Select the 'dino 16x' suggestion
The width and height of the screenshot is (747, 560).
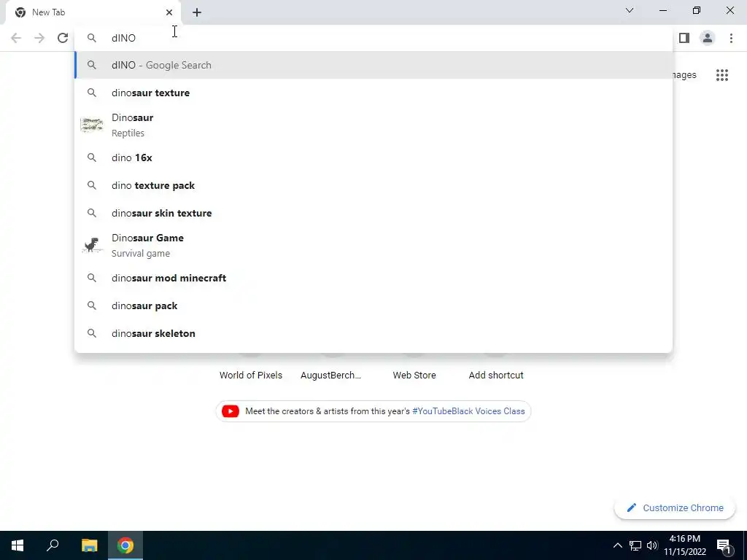[x=373, y=157]
